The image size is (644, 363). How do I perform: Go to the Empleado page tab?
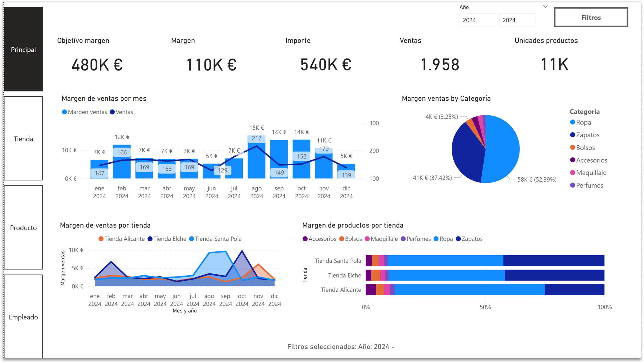[x=23, y=317]
